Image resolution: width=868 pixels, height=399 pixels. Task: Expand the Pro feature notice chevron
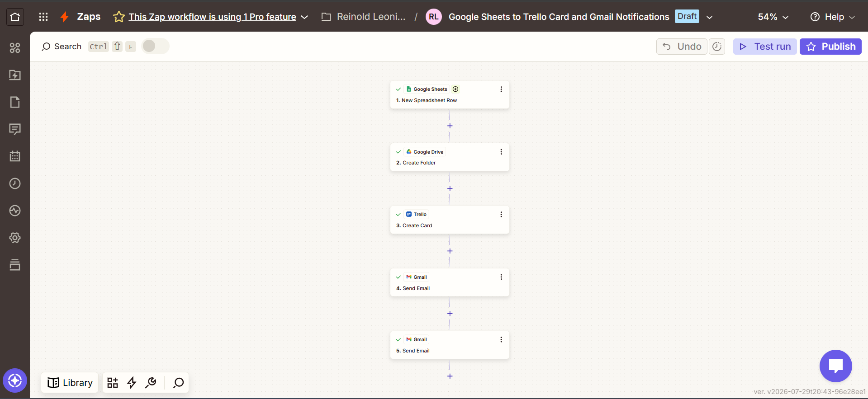click(x=304, y=17)
